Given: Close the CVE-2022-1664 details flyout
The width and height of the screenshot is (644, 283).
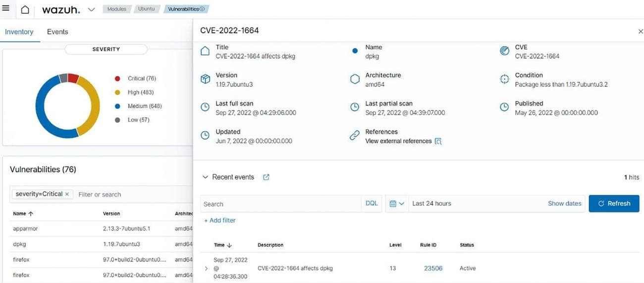Looking at the screenshot, I should (x=640, y=31).
